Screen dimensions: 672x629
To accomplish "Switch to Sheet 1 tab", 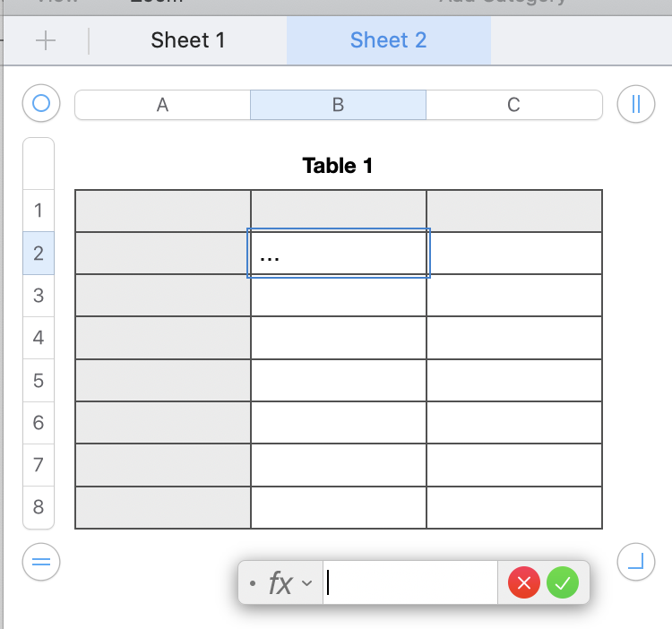I will pos(188,40).
